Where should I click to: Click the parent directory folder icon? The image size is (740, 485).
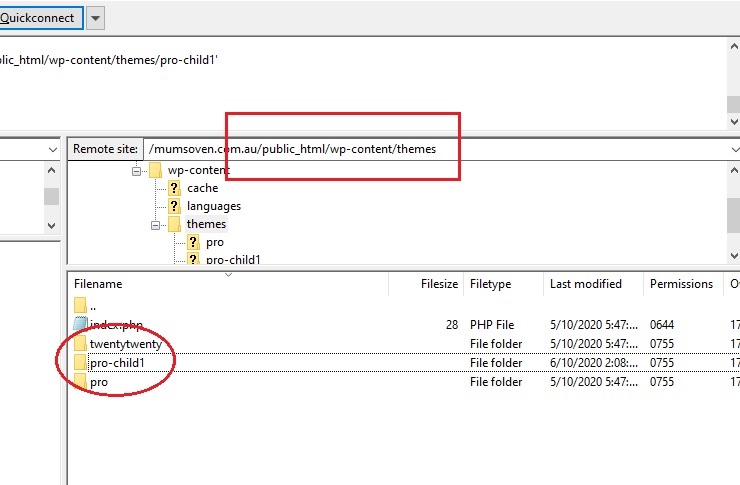80,305
